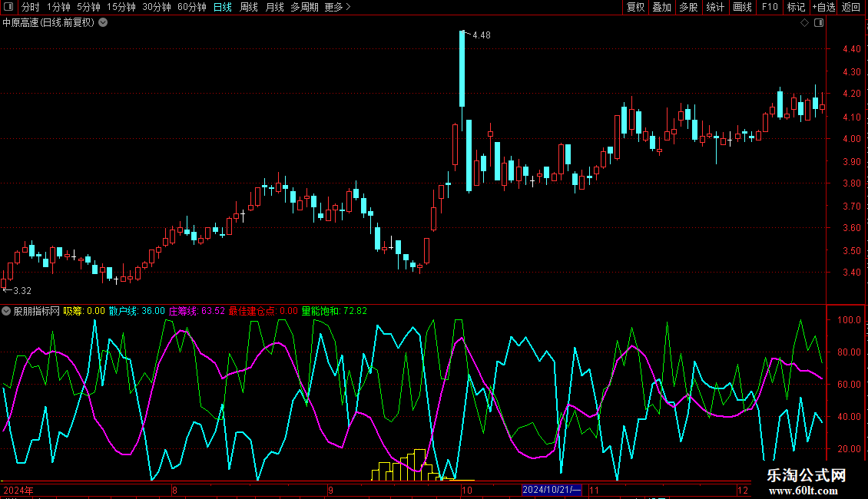
Task: Click the 复权 button
Action: [x=635, y=7]
